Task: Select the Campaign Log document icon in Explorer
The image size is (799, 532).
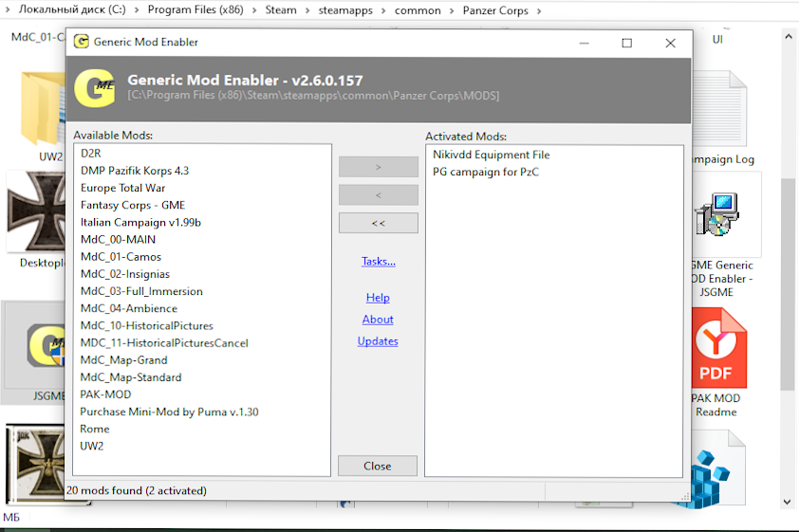Action: 719,109
